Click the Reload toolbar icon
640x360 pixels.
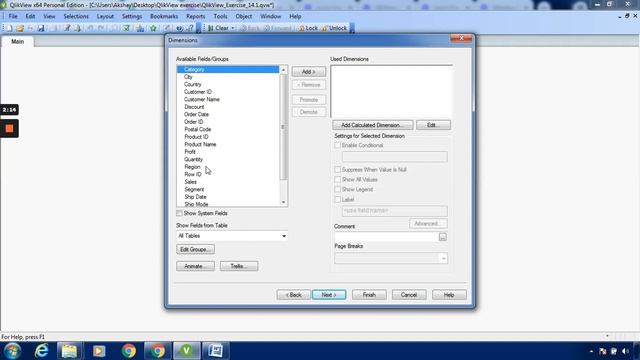[x=78, y=28]
